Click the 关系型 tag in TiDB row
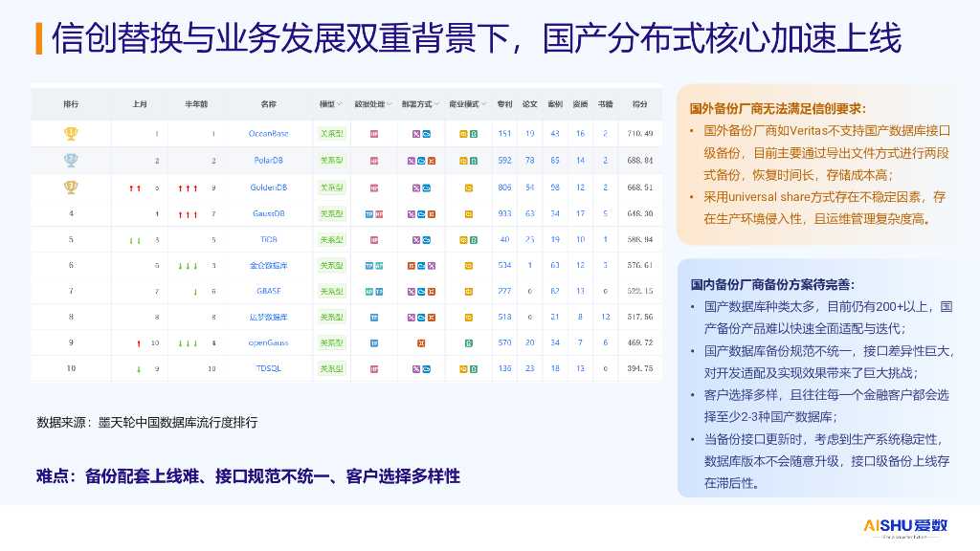The height and width of the screenshot is (551, 980). click(331, 239)
